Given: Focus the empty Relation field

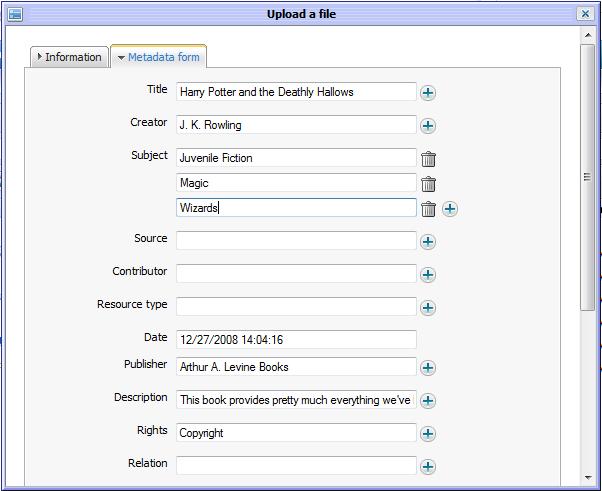Looking at the screenshot, I should pyautogui.click(x=296, y=466).
